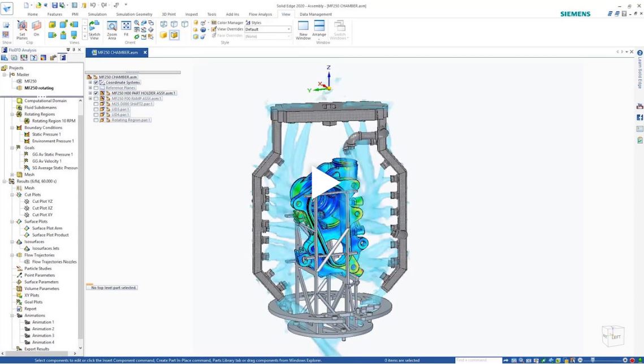Click the Styles button in the ribbon
The width and height of the screenshot is (644, 364).
pos(253,23)
